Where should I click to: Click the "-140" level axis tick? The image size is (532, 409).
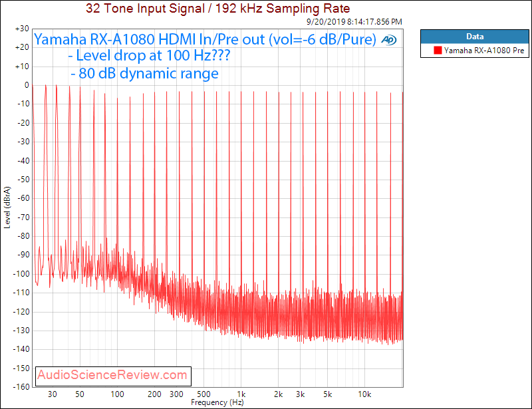coord(21,349)
